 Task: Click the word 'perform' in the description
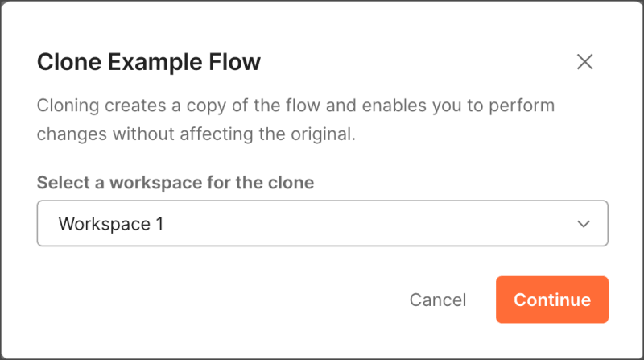[522, 106]
